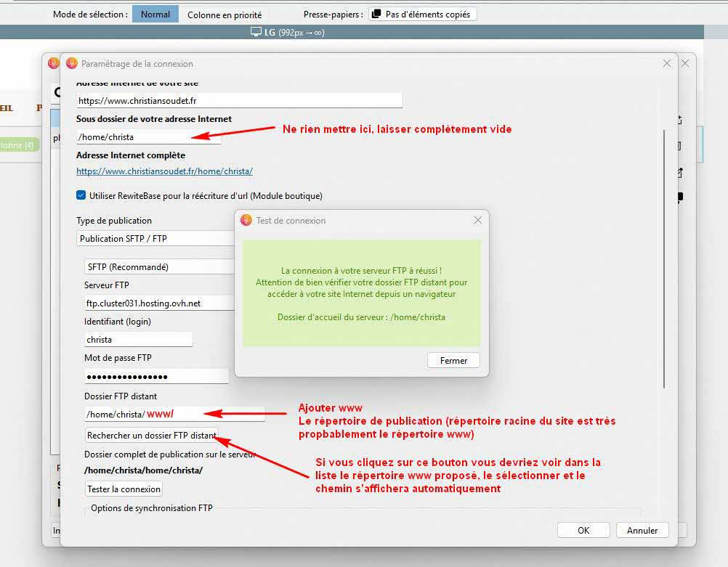Open the SFTP (Recommandé) protocol dropdown
728x567 pixels.
(x=160, y=266)
